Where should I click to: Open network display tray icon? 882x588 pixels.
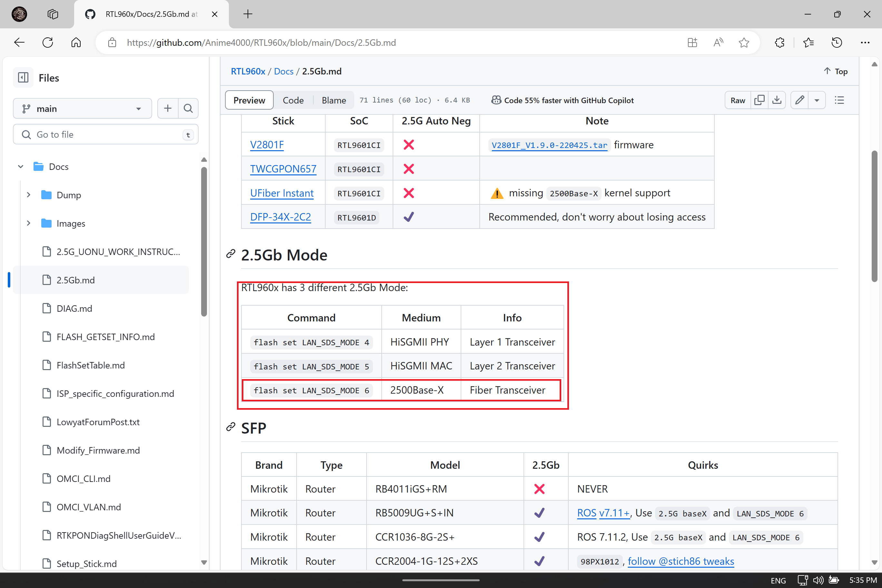(x=802, y=580)
